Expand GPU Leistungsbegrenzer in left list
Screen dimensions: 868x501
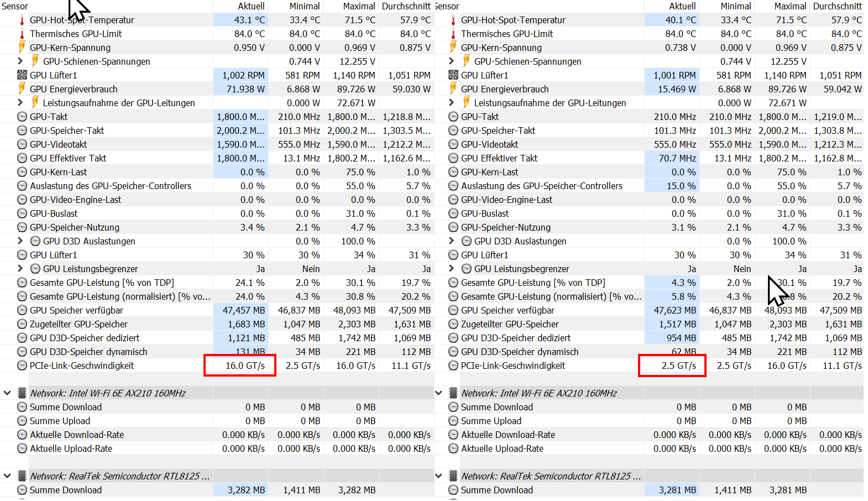pyautogui.click(x=20, y=268)
